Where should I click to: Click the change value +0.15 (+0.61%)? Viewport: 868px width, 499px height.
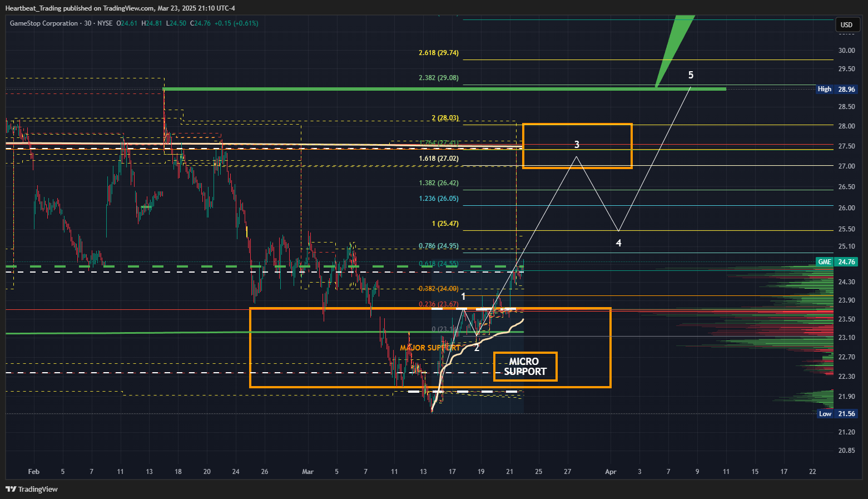(236, 23)
